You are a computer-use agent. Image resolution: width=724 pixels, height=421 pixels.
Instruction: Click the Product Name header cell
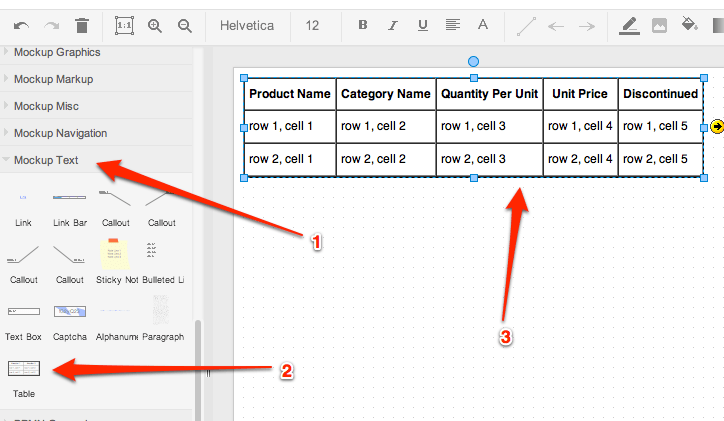tap(290, 94)
